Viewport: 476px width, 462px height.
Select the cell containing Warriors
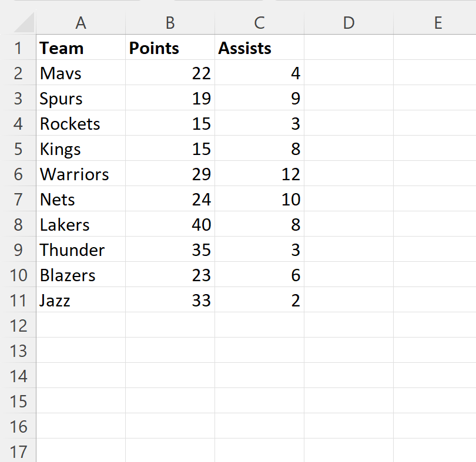[x=81, y=174]
